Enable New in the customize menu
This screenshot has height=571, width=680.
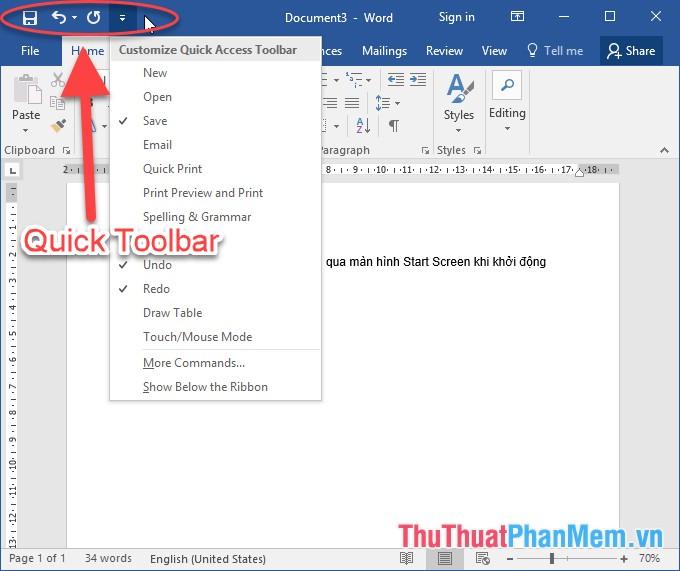pos(215,73)
